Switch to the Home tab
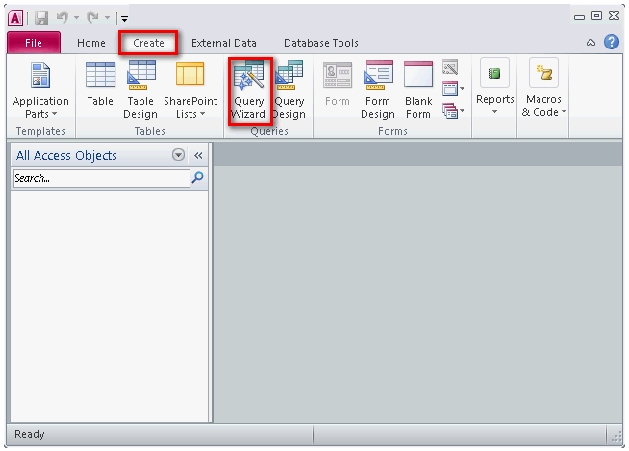The width and height of the screenshot is (629, 451). [91, 43]
